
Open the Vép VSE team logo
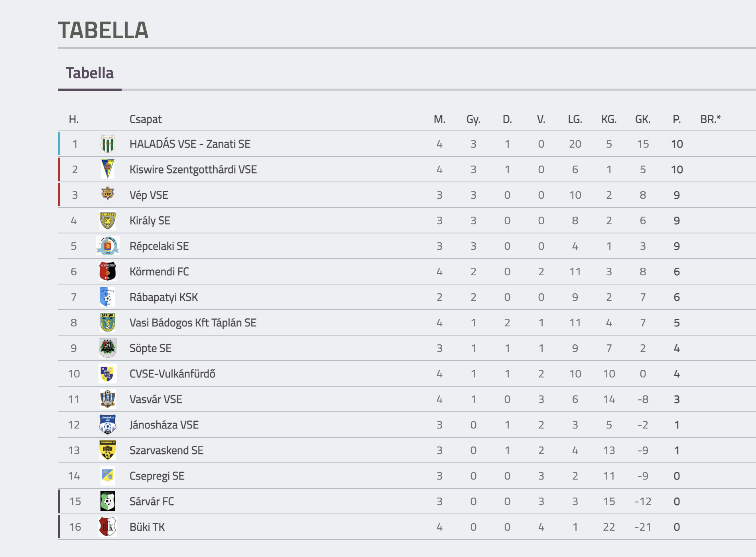click(x=108, y=194)
